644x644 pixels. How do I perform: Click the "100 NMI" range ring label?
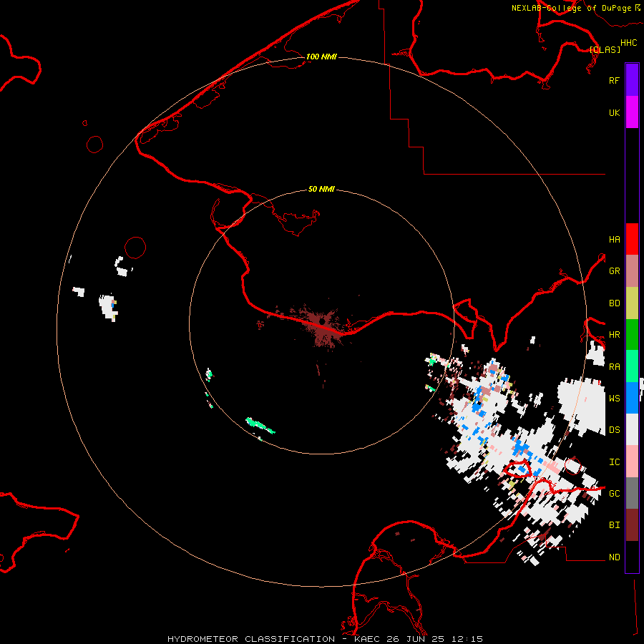pyautogui.click(x=321, y=57)
